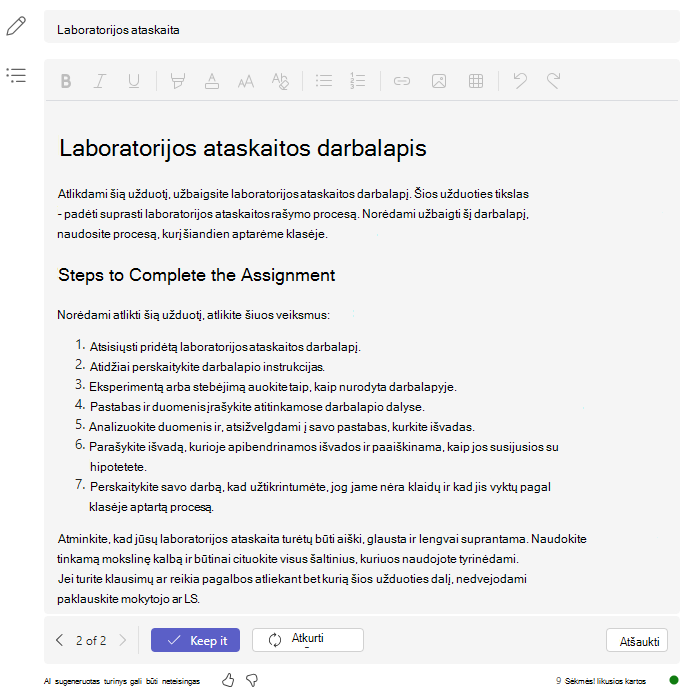Click the list icon beside the editor
Viewport: 687px width, 695px height.
point(16,75)
